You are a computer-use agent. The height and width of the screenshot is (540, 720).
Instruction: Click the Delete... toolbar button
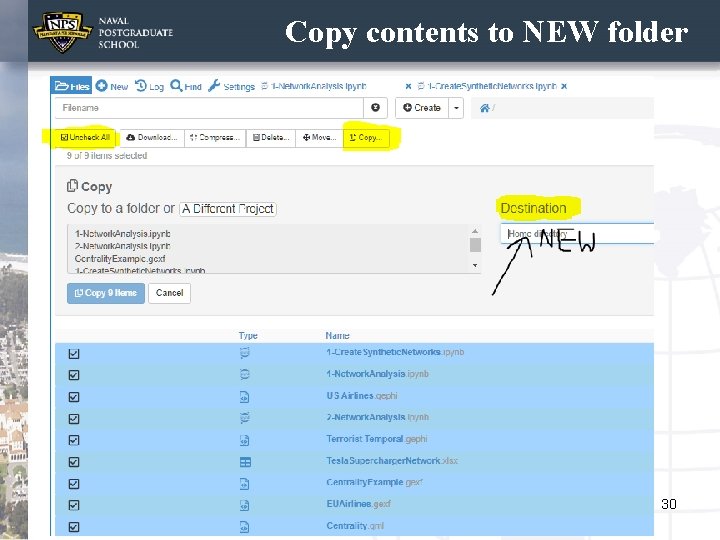pyautogui.click(x=271, y=137)
